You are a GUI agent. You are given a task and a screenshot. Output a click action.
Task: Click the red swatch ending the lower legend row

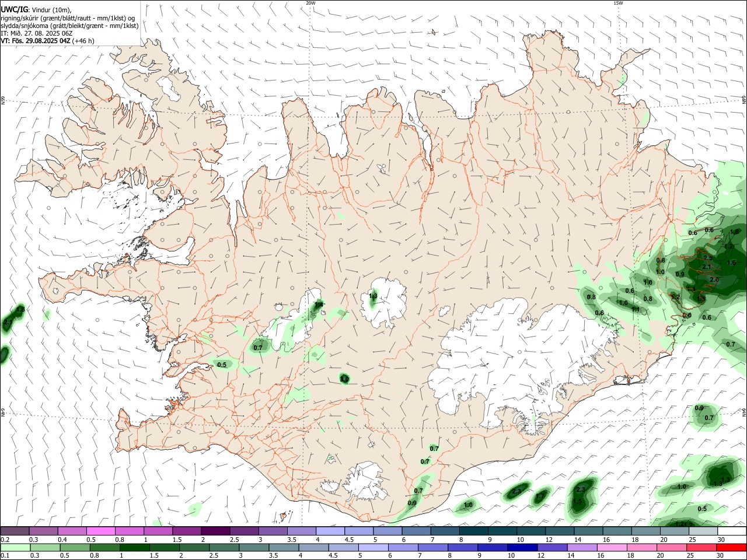732,547
